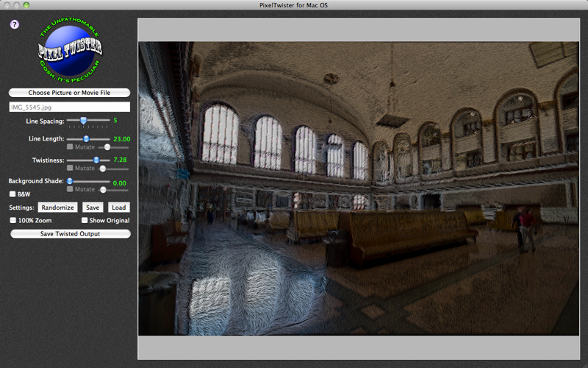Viewport: 588px width, 368px height.
Task: Click the Line Spacing value 5
Action: click(115, 121)
